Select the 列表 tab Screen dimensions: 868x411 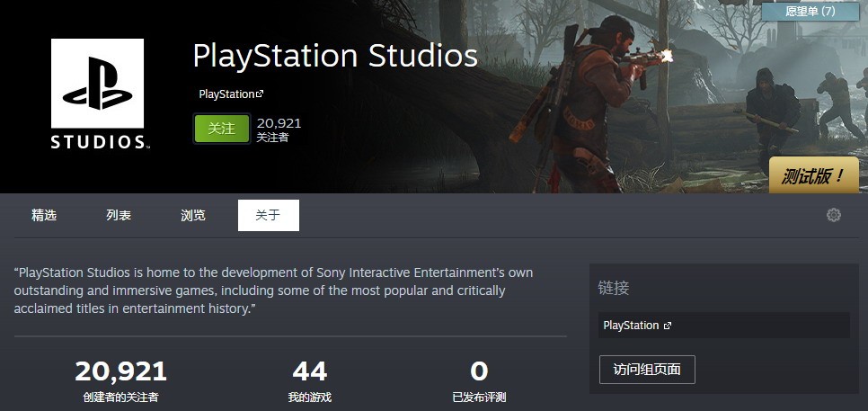tap(119, 216)
